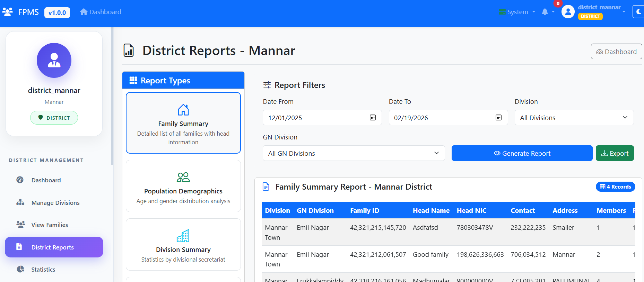Select the Population Demographics people icon
Viewport: 644px width, 282px height.
(x=183, y=177)
